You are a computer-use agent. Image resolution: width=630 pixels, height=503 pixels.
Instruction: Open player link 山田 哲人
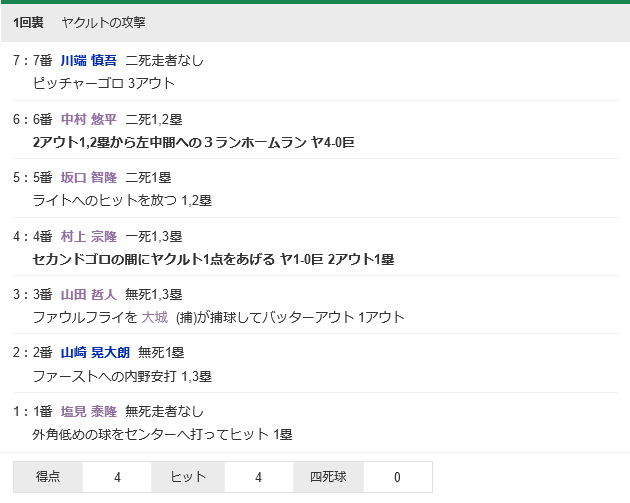[x=89, y=294]
